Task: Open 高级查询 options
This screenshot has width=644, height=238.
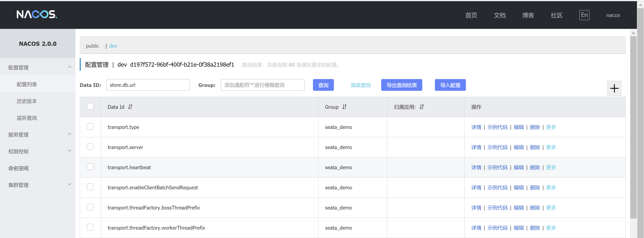Action: (361, 85)
